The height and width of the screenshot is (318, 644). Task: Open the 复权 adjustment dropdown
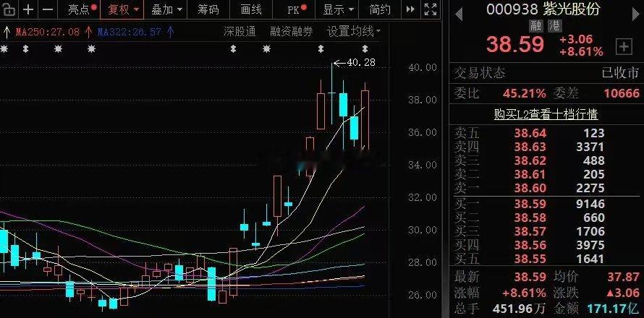(x=122, y=9)
